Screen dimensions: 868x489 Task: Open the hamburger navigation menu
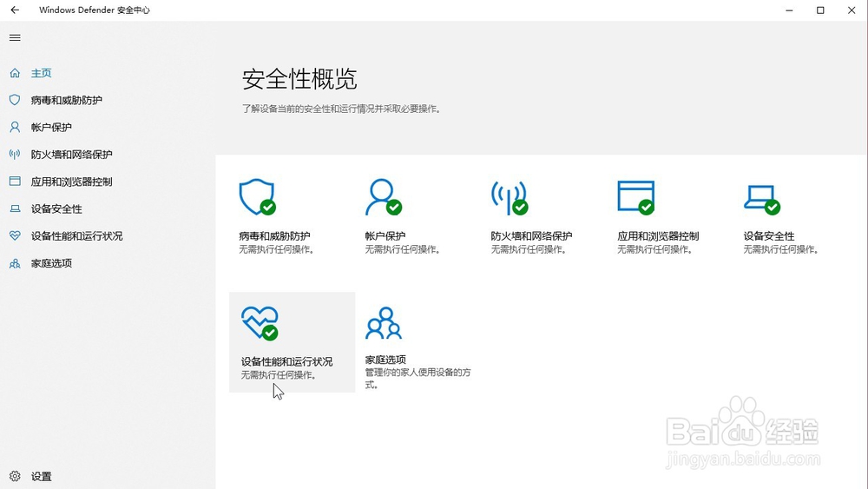pos(15,37)
